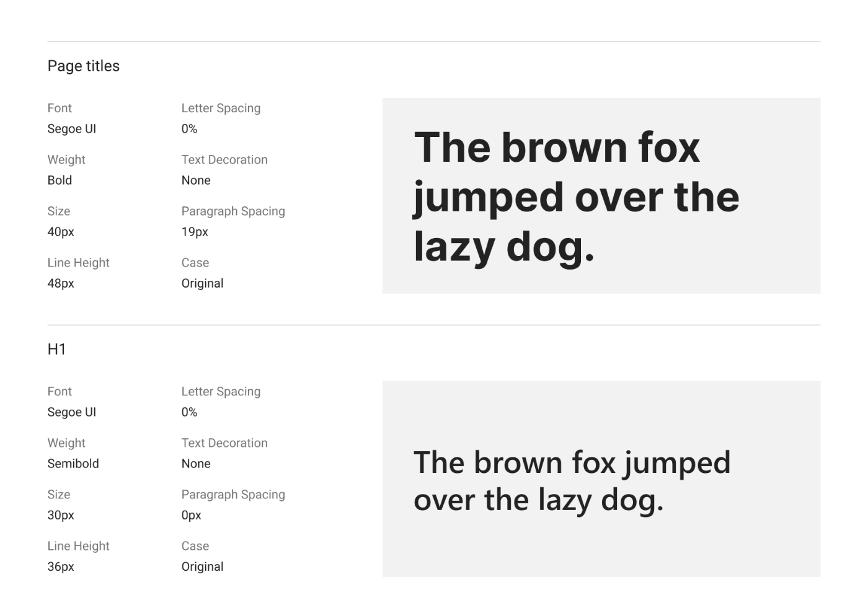Click Text Decoration label in Page titles section
This screenshot has height=613, width=868.
pos(224,159)
